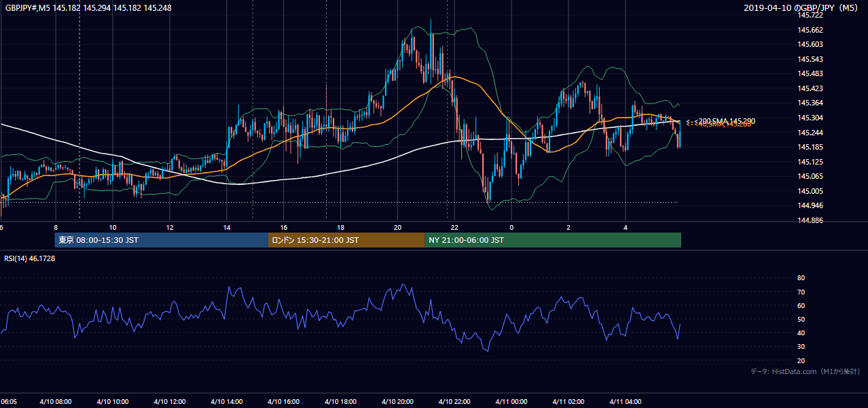Select the ロンドン 15:30-21:00 JST session bar
The width and height of the screenshot is (868, 408).
click(x=346, y=240)
